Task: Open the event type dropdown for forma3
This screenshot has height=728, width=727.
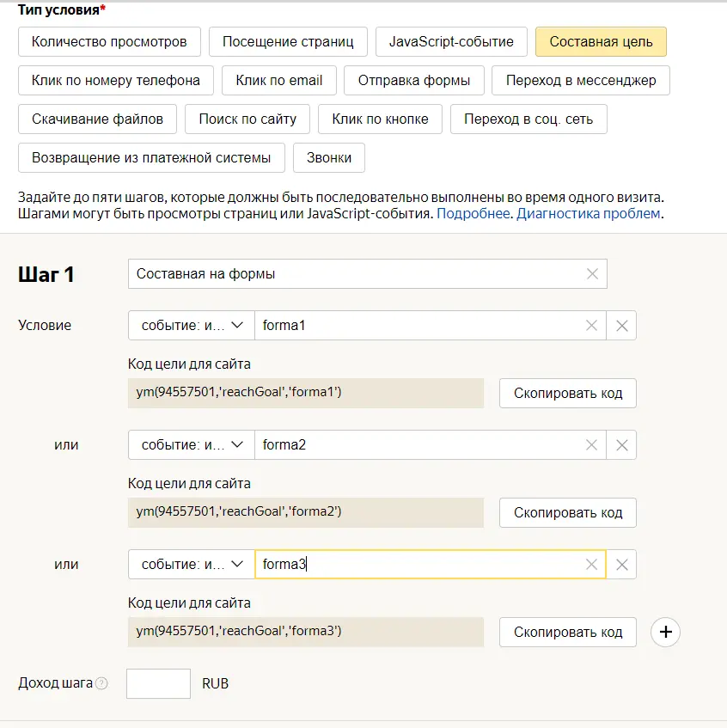Action: [192, 564]
